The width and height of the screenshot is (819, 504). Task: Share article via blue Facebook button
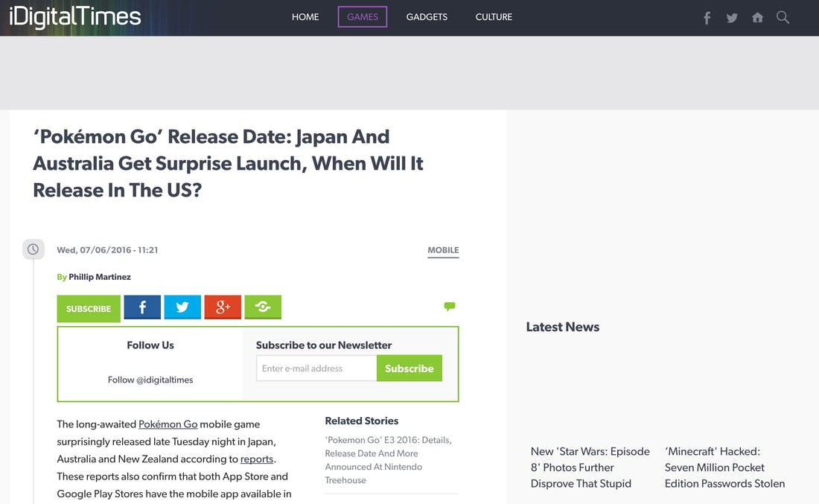pos(142,307)
